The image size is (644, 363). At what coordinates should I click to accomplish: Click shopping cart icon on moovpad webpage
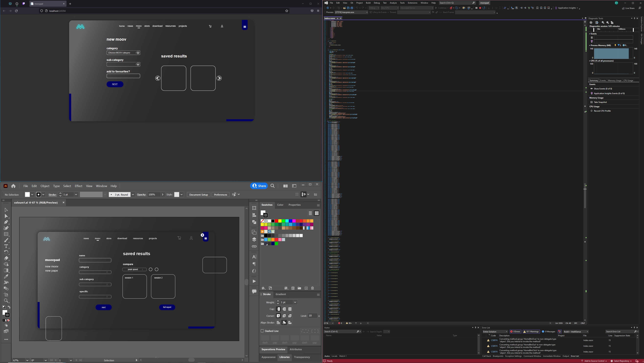pyautogui.click(x=210, y=26)
